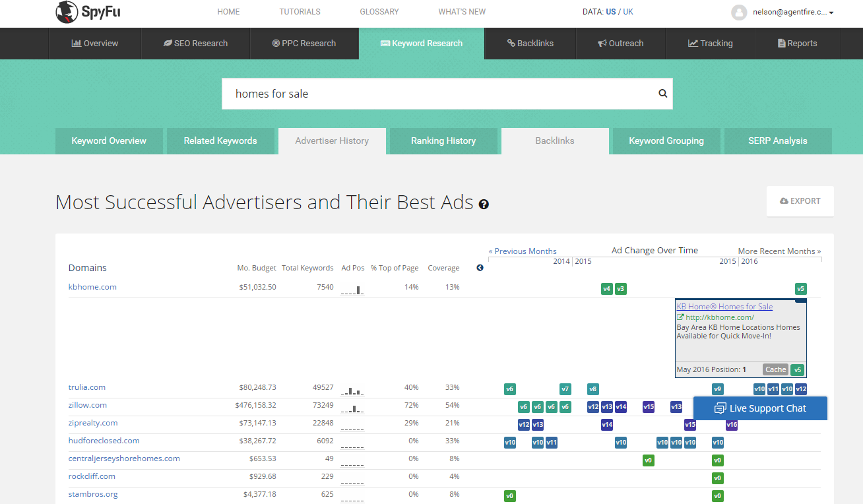Open centraljerseyshorehomes.com domain link

coord(124,458)
